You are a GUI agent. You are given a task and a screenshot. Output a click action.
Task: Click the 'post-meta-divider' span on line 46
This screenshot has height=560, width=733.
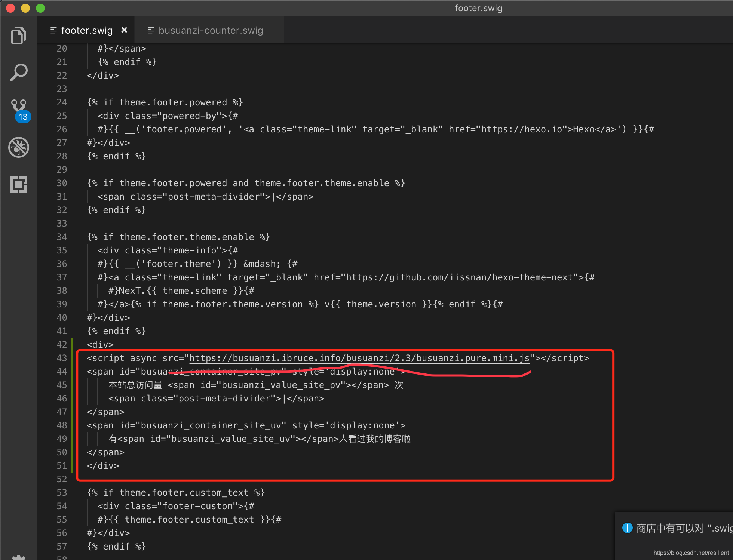217,399
